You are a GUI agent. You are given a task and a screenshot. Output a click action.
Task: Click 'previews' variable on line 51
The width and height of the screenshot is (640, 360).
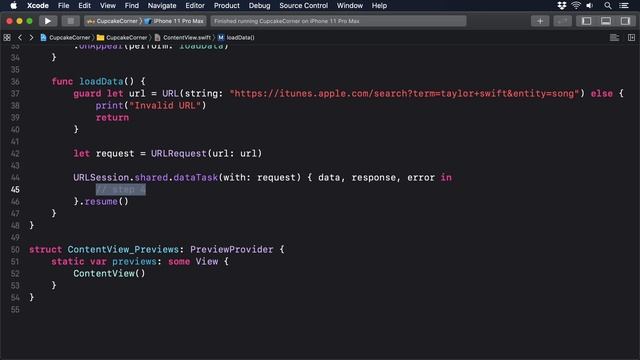[x=134, y=262]
